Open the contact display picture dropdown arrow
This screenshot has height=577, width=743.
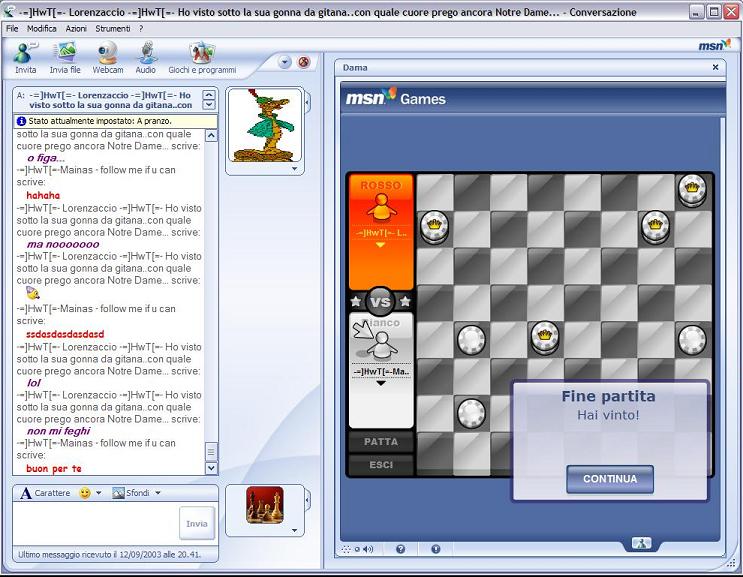[x=294, y=169]
